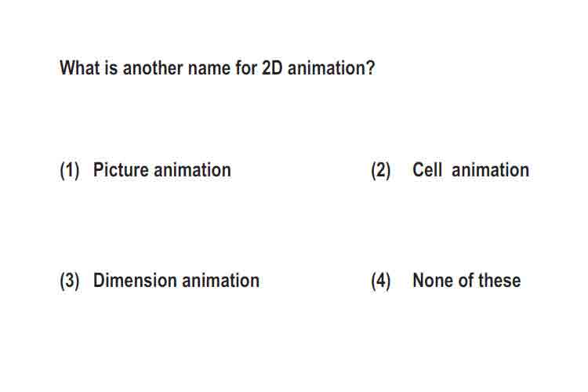Pick the Dimension animation answer
588x392 pixels.
click(176, 281)
